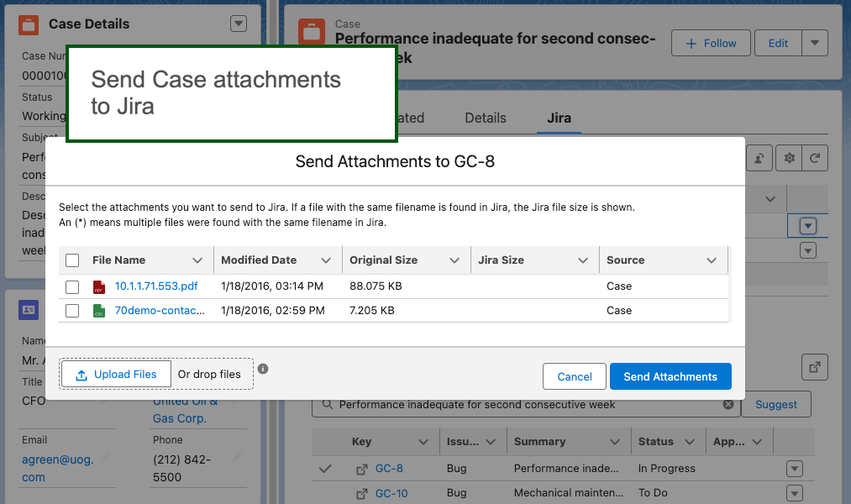This screenshot has width=851, height=504.
Task: Open the Case Details panel dropdown
Action: coord(239,24)
